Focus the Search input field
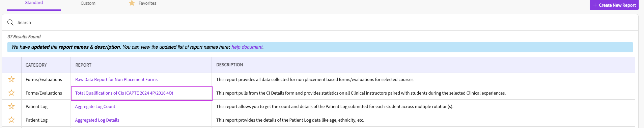This screenshot has height=128, width=644. coord(58,23)
